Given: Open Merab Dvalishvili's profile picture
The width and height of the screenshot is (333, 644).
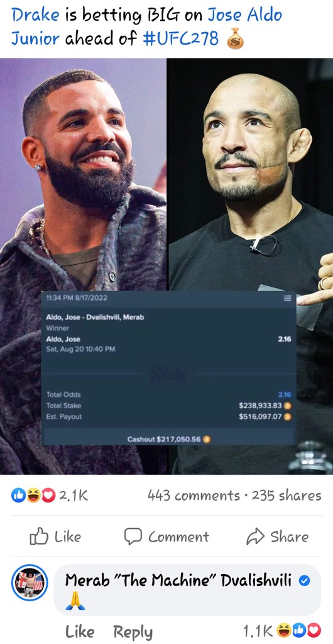Looking at the screenshot, I should coord(30,583).
